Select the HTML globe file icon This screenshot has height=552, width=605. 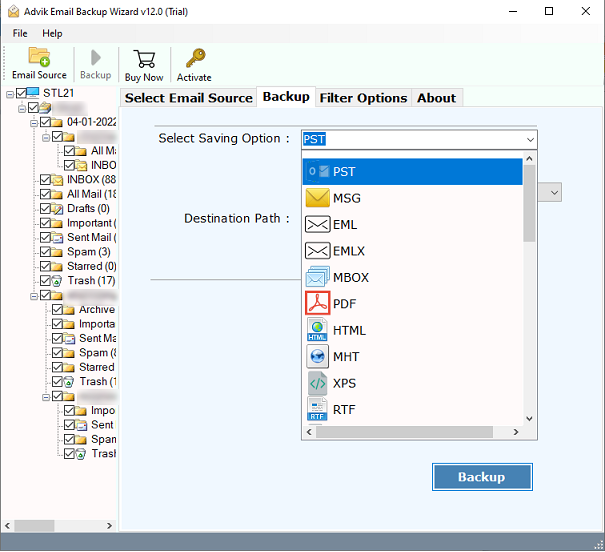tap(318, 330)
